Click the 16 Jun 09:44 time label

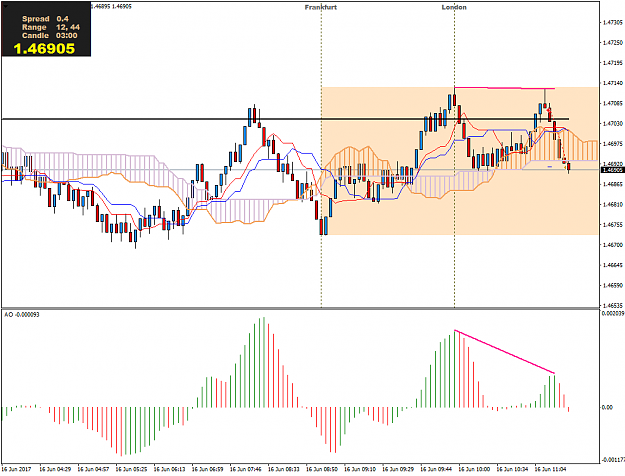[436, 469]
